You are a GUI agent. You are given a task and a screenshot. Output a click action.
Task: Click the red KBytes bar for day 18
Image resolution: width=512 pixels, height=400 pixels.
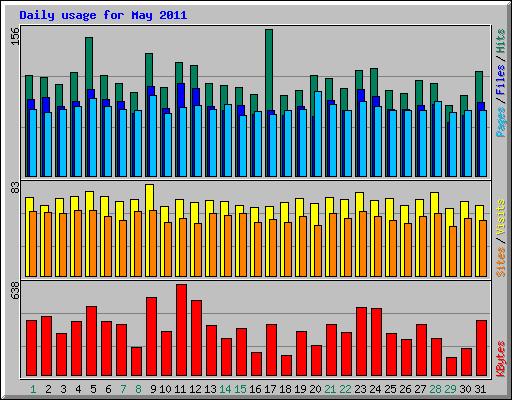[x=286, y=365]
